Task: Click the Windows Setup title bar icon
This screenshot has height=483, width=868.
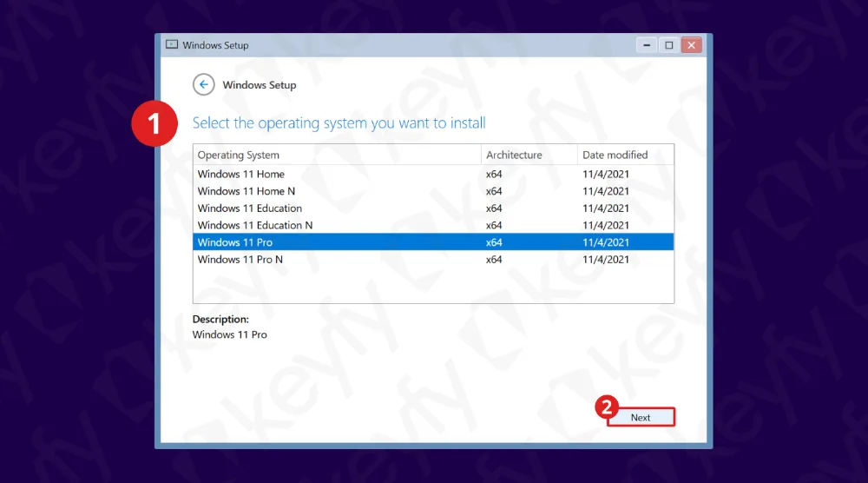Action: (x=172, y=45)
